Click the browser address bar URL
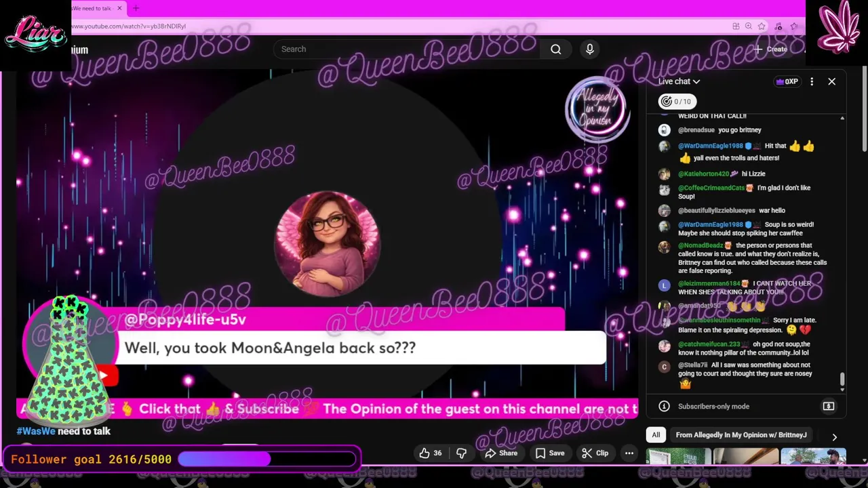The height and width of the screenshot is (488, 868). pos(129,26)
